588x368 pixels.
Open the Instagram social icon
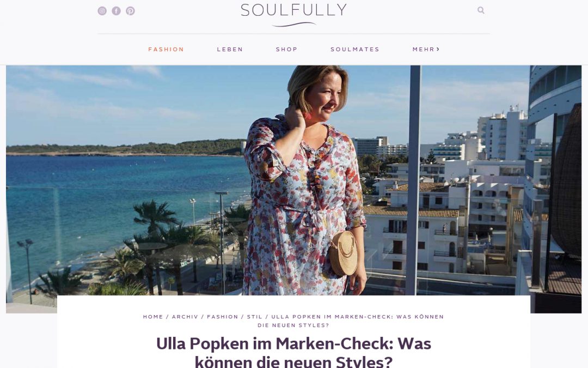click(102, 11)
